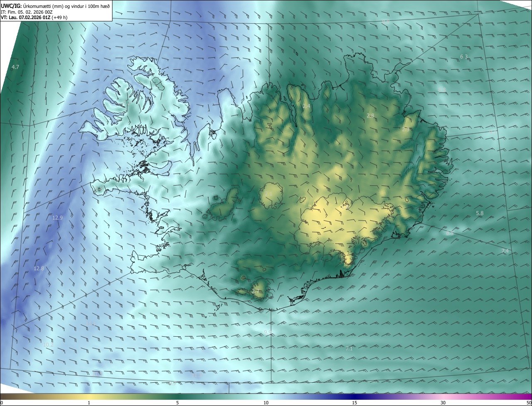Image resolution: width=532 pixels, height=406 pixels.
Task: Click the 12.9 value label on map
Action: [57, 218]
